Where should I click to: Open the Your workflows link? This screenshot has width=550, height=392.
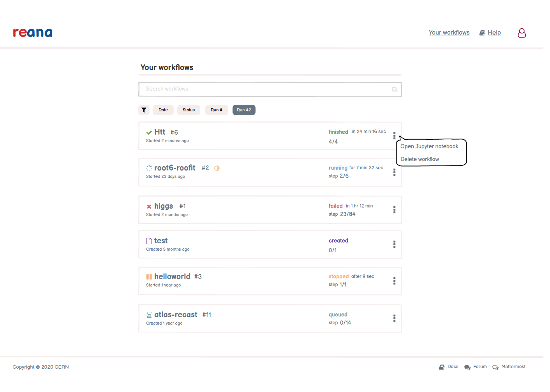coord(449,32)
